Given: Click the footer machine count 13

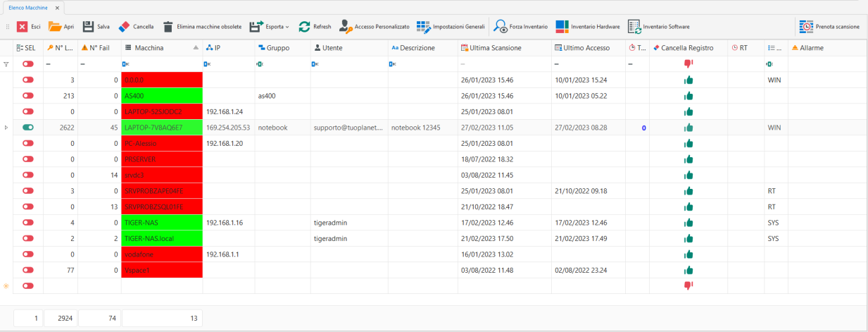Looking at the screenshot, I should tap(162, 319).
